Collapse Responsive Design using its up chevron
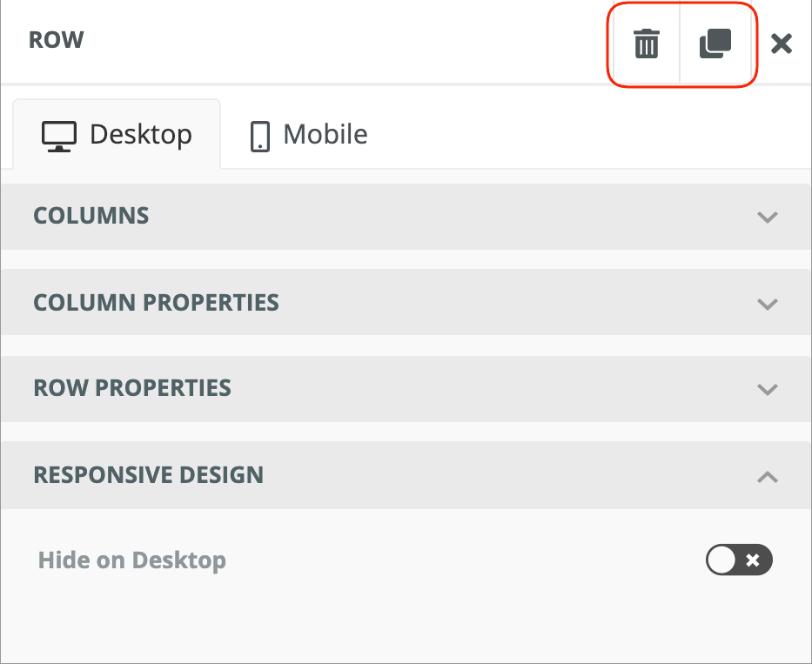This screenshot has width=812, height=664. [x=767, y=476]
